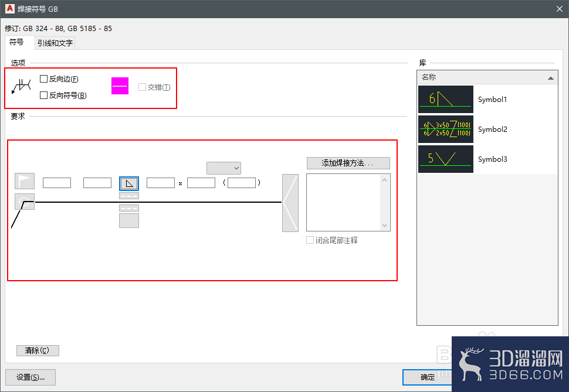Viewport: 569px width, 392px height.
Task: Select the Symbol3 thumbnail in library
Action: [x=446, y=159]
